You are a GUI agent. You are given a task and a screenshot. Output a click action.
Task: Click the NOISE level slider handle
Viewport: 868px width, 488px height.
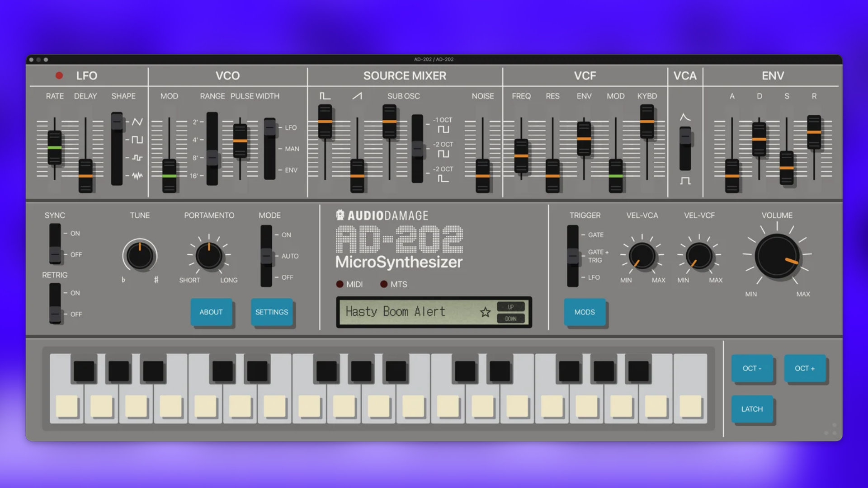pos(482,176)
